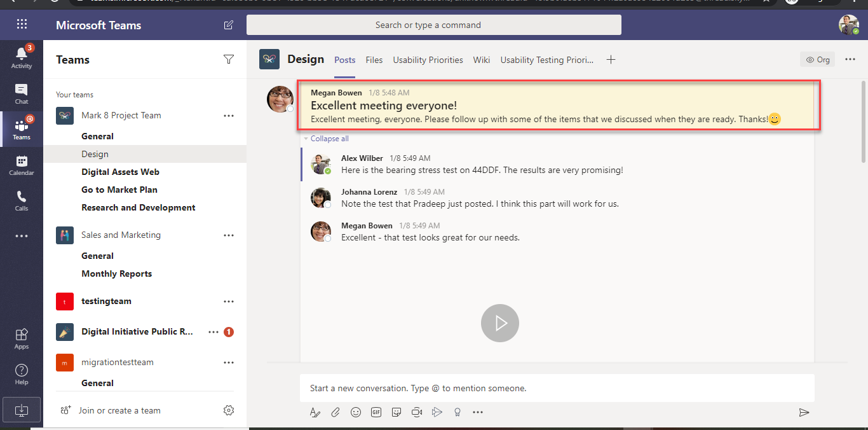This screenshot has height=430, width=868.
Task: Open the emoji picker in compose toolbar
Action: (x=356, y=412)
